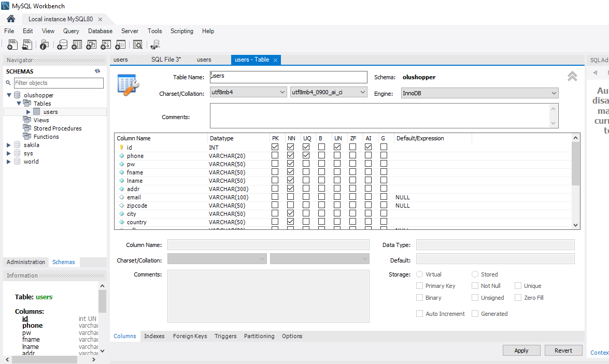The width and height of the screenshot is (609, 364).
Task: Collapse the olushopper schema tree node
Action: tap(9, 95)
